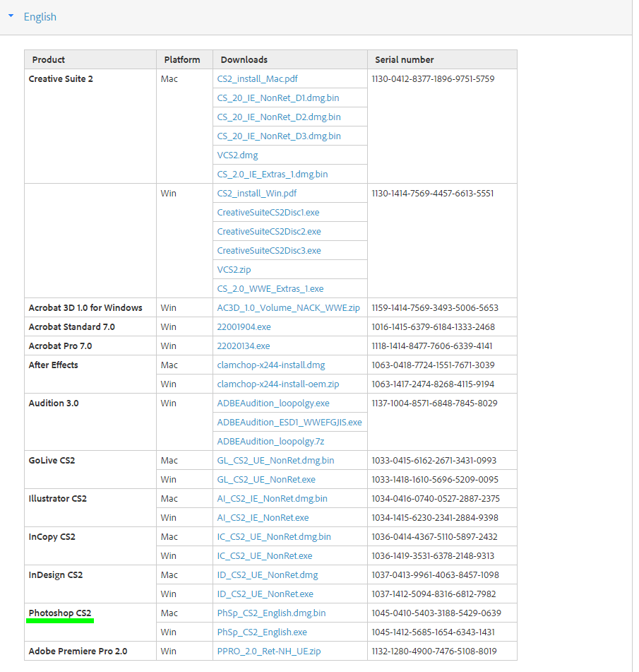Viewport: 639px width, 672px height.
Task: Click serial 1130-1414-7569-4457-6613-5551
Action: pos(433,194)
